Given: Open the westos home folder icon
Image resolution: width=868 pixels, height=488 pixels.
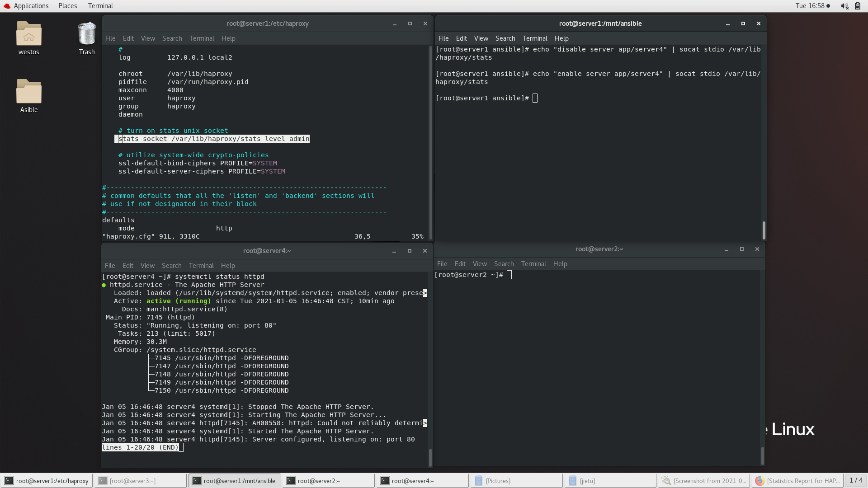Looking at the screenshot, I should (28, 34).
